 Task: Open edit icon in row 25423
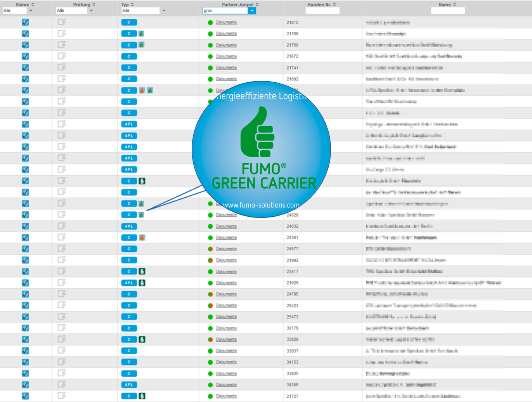point(62,305)
